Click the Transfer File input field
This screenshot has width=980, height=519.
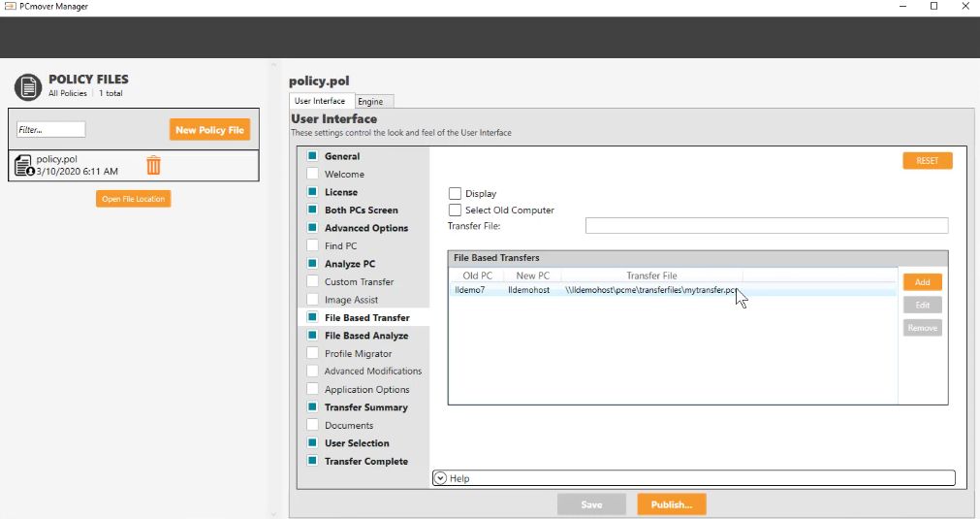pyautogui.click(x=767, y=226)
